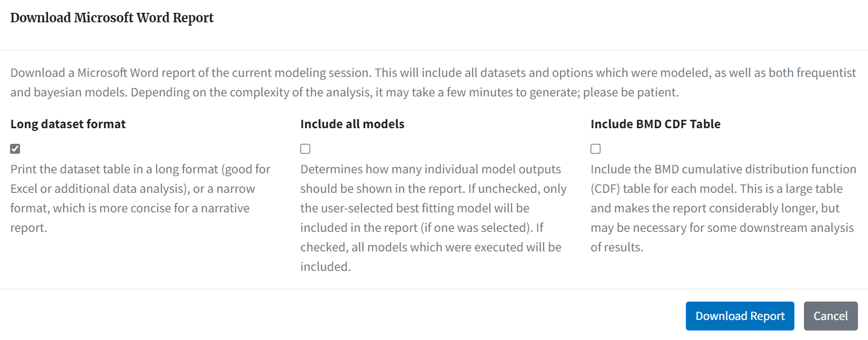Click the '(CDF)' abbreviation in the description
This screenshot has height=340, width=868.
coord(606,188)
